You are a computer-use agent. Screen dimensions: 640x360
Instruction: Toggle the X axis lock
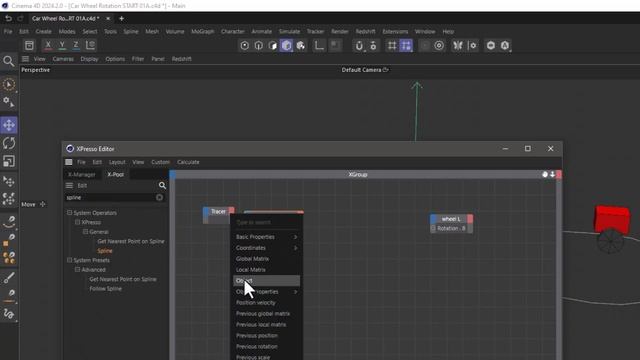[48, 45]
